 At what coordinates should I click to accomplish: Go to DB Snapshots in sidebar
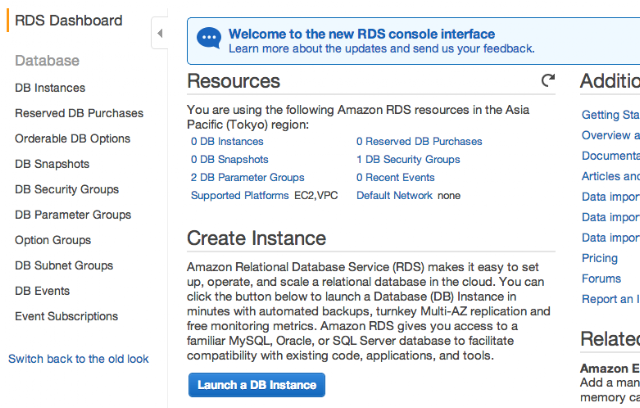click(x=52, y=164)
